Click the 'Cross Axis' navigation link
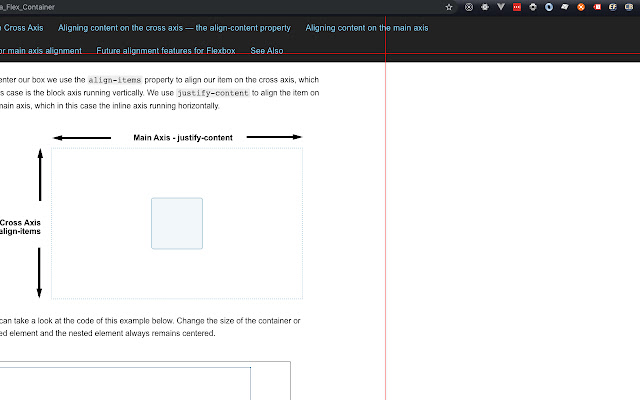Screen dimensions: 640x400 20,28
